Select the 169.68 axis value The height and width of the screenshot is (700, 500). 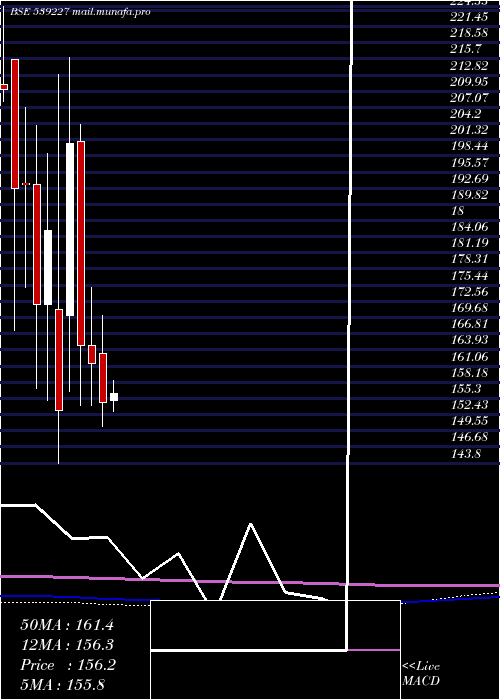469,308
